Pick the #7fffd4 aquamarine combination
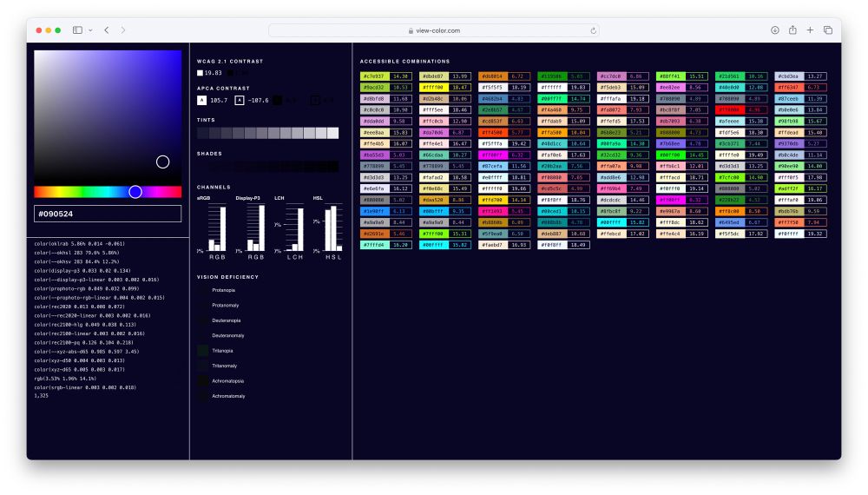 point(386,245)
